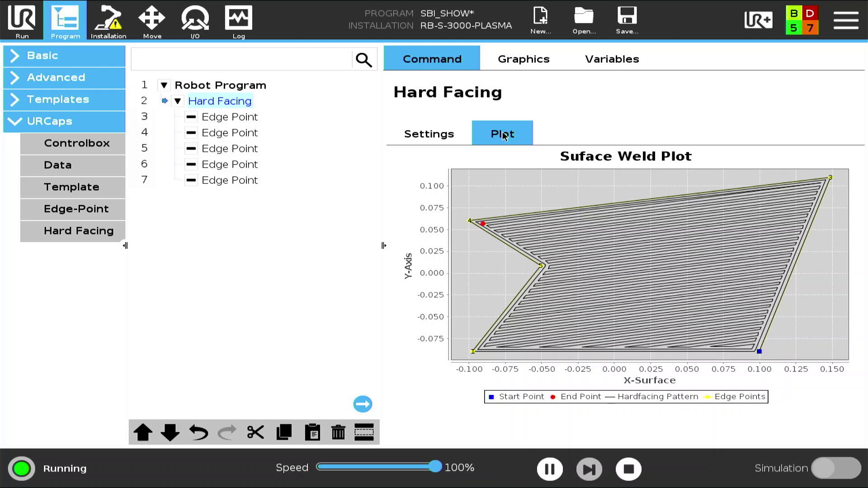Toggle the Simulation switch

point(835,468)
